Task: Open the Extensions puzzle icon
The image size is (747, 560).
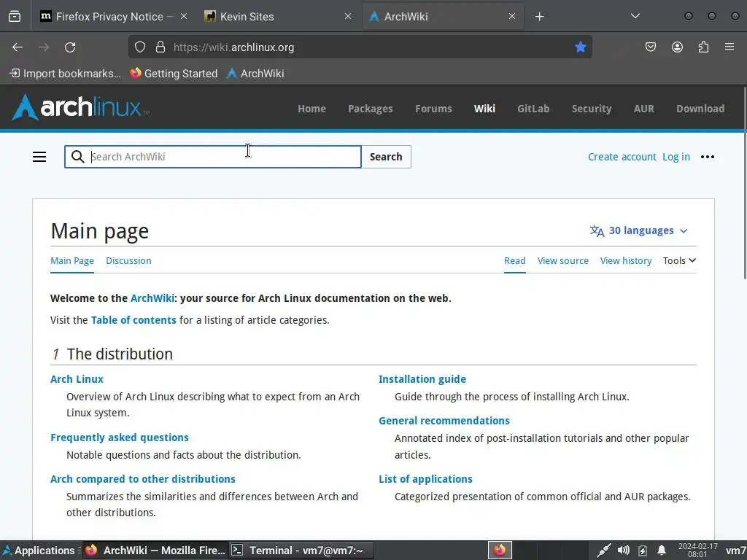Action: click(703, 47)
